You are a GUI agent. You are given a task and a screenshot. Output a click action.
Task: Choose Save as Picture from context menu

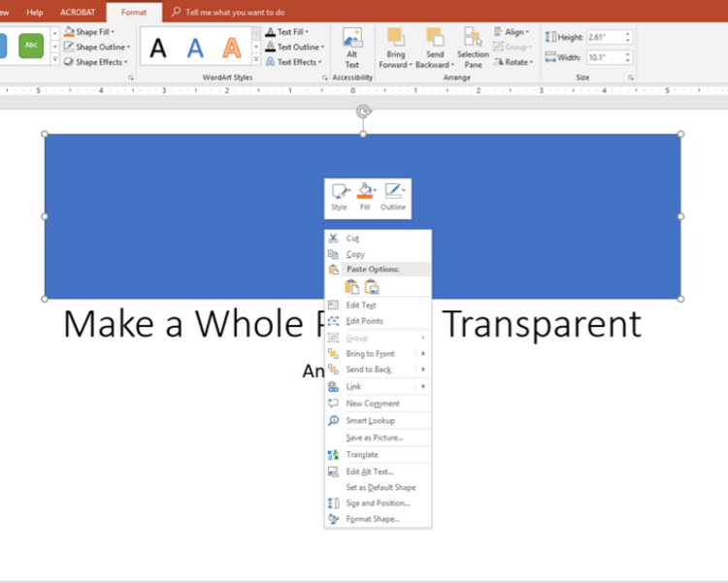378,437
